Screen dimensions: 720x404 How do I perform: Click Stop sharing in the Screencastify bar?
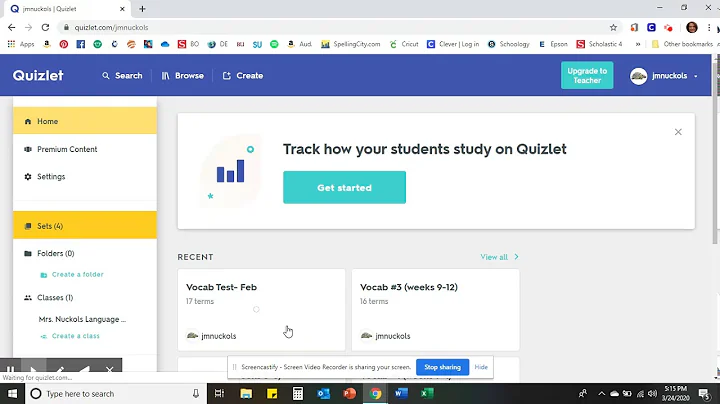[442, 367]
